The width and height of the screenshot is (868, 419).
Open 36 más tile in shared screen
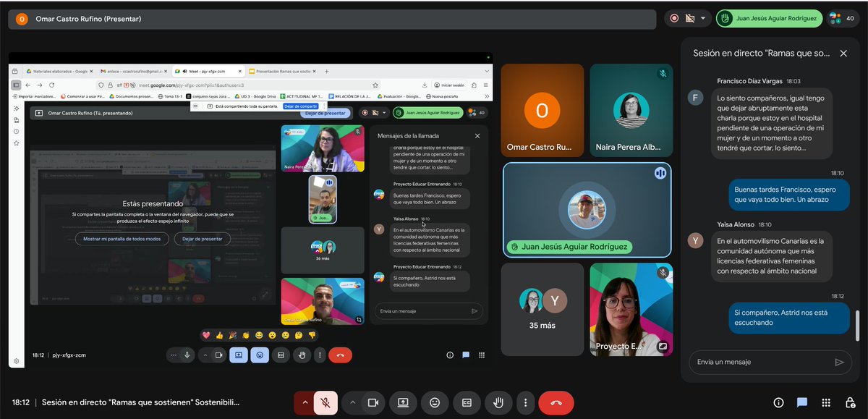point(323,250)
